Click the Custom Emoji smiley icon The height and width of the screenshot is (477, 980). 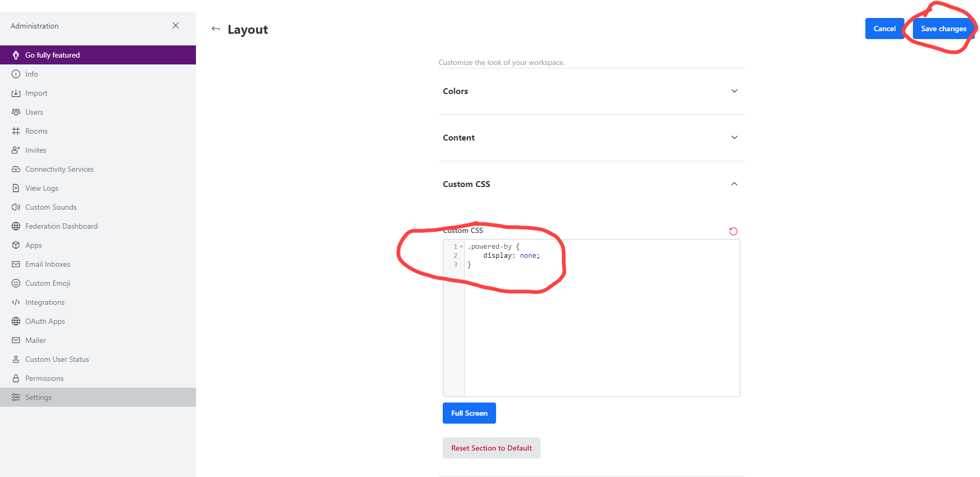[16, 283]
